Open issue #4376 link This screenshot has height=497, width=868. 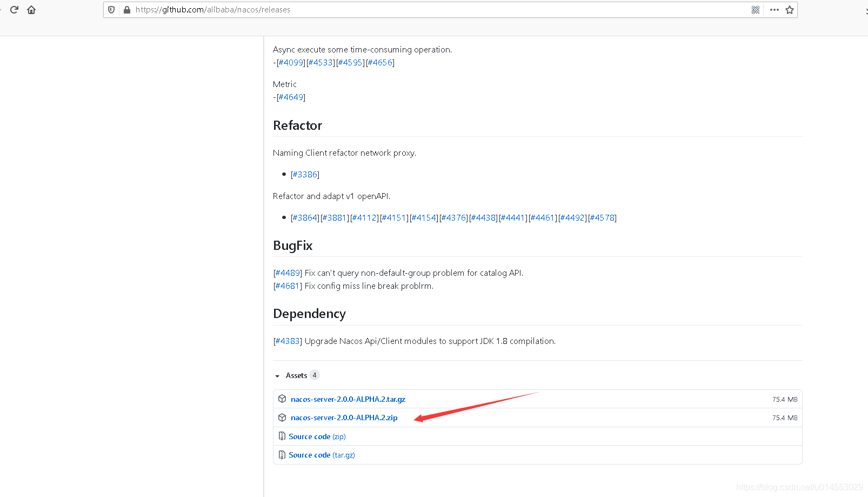click(453, 218)
